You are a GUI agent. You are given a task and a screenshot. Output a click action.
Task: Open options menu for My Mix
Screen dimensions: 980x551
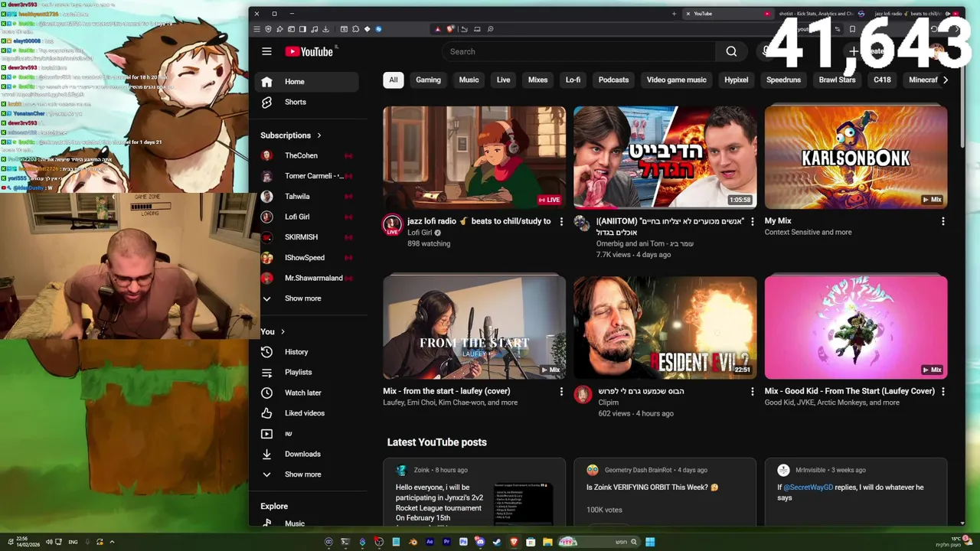[x=942, y=221]
